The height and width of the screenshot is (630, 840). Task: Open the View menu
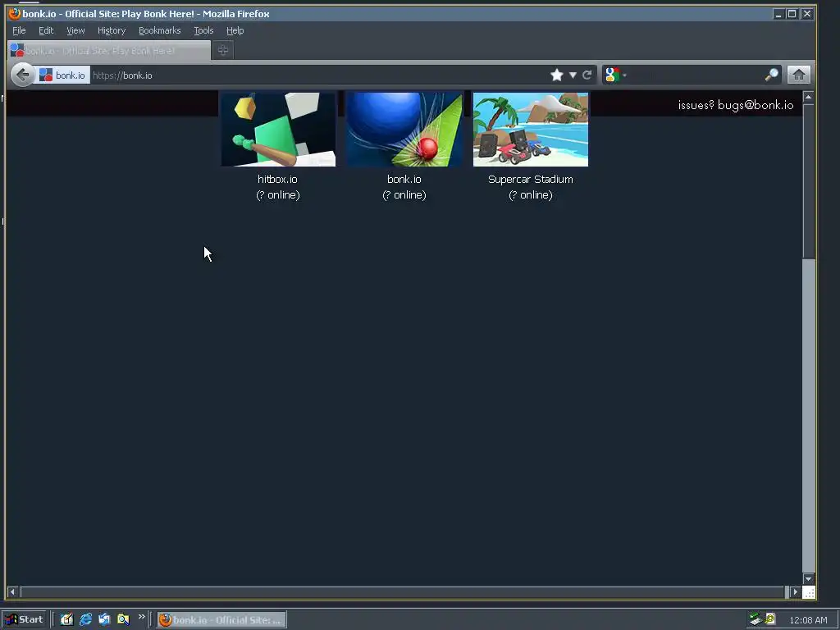click(75, 30)
